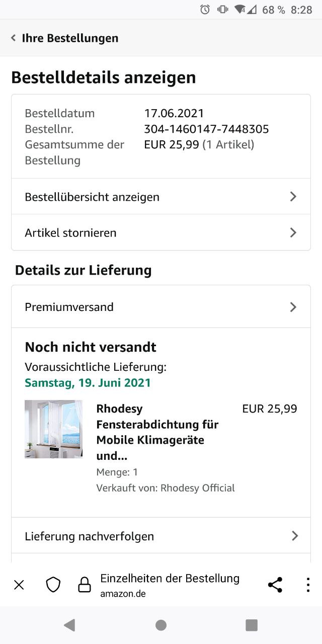The width and height of the screenshot is (322, 644).
Task: Share this page via share icon
Action: 275,585
